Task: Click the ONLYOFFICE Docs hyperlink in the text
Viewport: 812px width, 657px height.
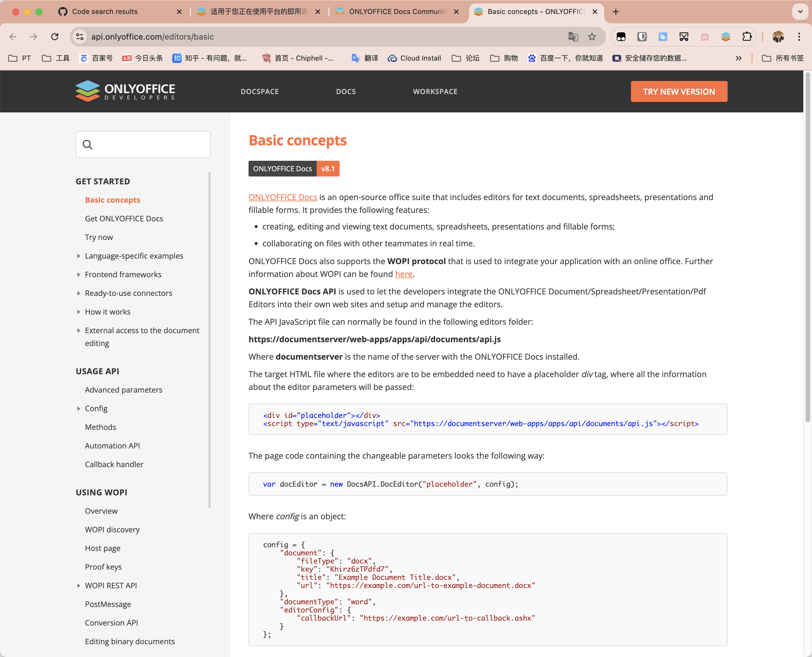Action: 283,197
